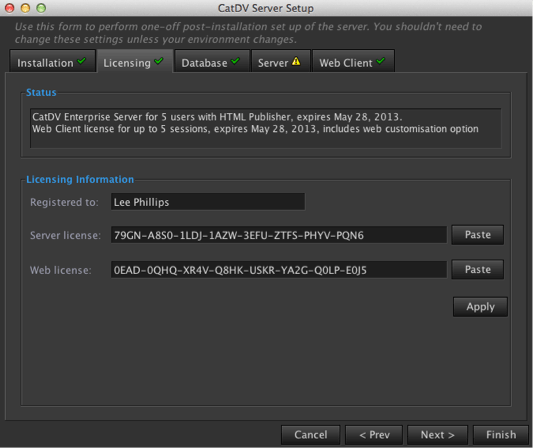Viewport: 533px width, 448px height.
Task: Click the green checkmark on Installation tab
Action: (82, 61)
